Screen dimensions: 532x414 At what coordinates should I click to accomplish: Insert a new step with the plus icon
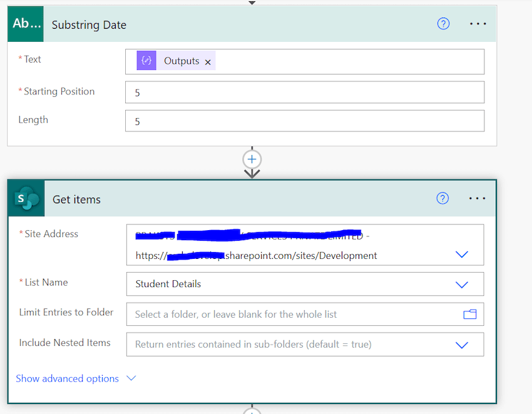click(252, 159)
